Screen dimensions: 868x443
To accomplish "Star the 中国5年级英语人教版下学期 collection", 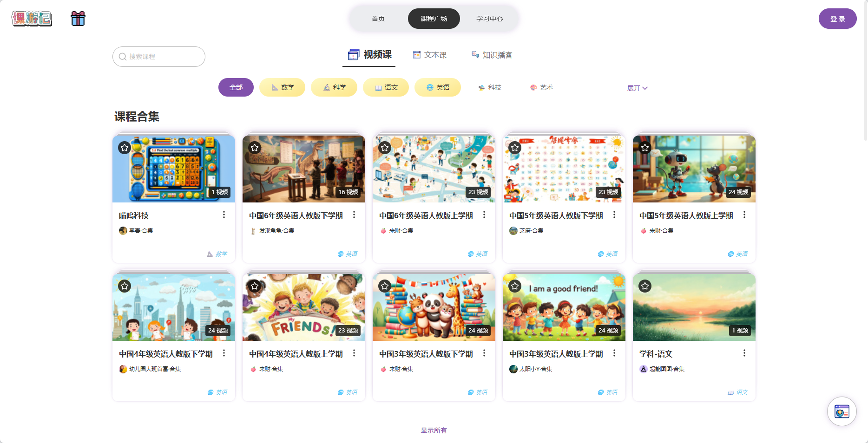I will 515,148.
